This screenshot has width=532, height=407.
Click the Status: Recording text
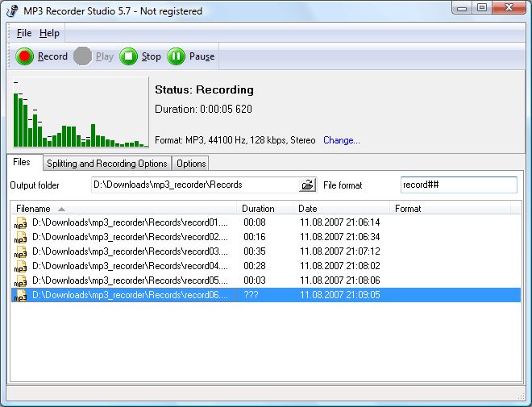pyautogui.click(x=204, y=90)
